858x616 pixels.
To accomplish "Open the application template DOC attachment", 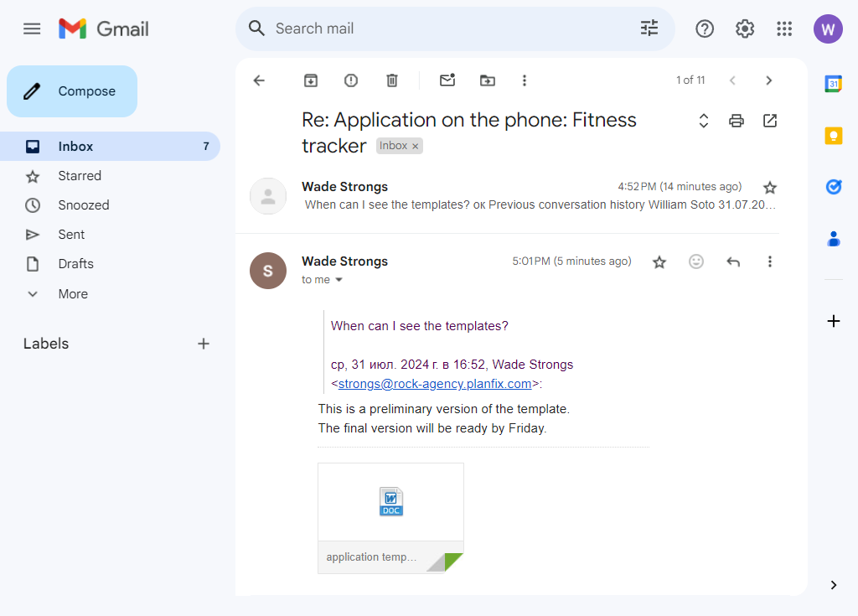I will coord(390,518).
